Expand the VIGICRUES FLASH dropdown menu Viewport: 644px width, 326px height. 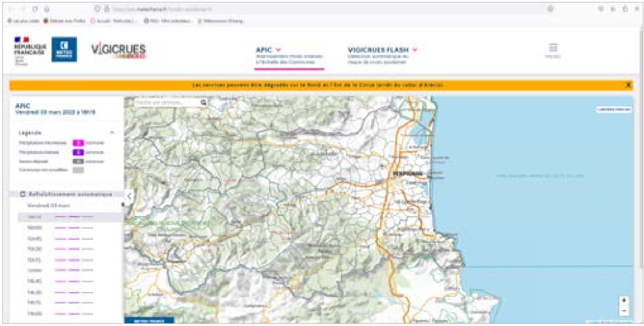[x=415, y=50]
